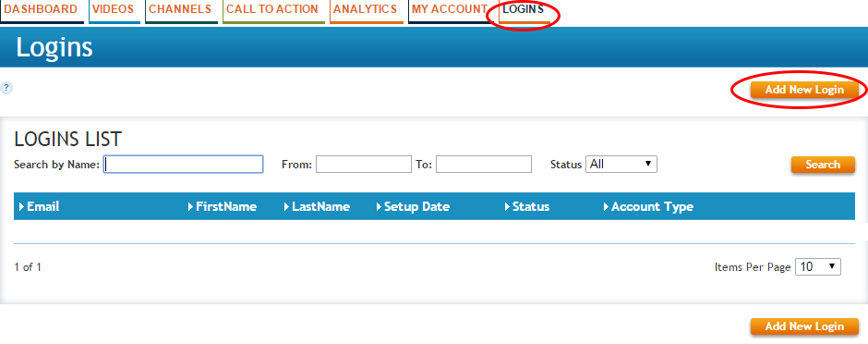This screenshot has height=344, width=868.
Task: Open the Items Per Page dropdown
Action: [x=817, y=266]
